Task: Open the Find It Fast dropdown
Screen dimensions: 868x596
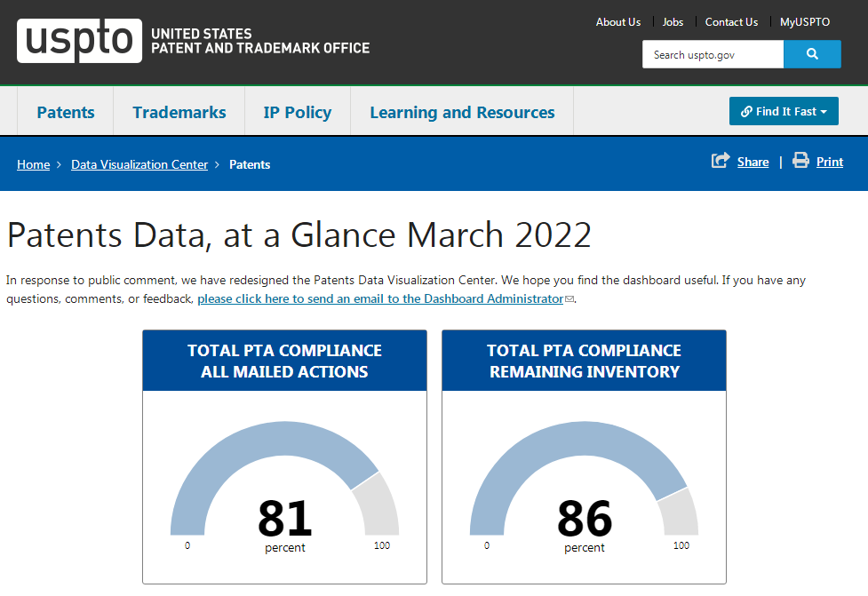Action: (784, 111)
